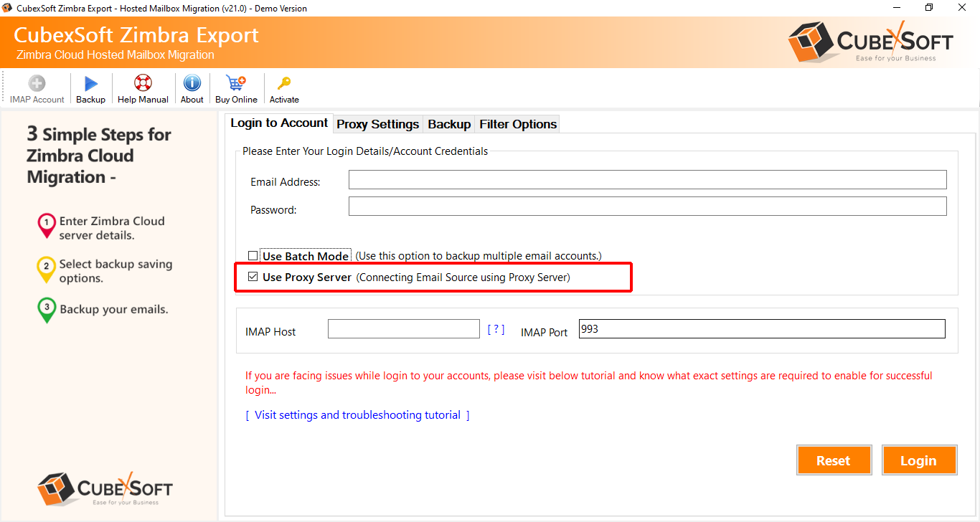Open the About info icon
The image size is (980, 522).
pos(192,83)
